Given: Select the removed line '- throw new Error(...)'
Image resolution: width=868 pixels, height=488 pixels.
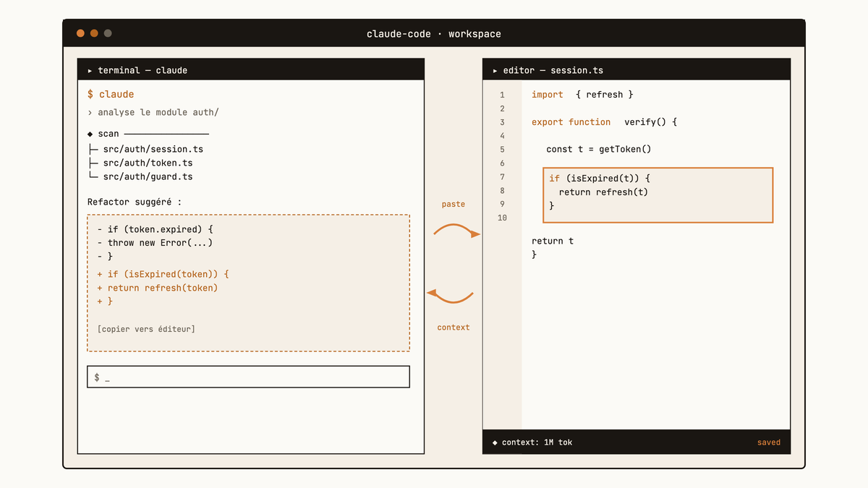Looking at the screenshot, I should coord(155,243).
